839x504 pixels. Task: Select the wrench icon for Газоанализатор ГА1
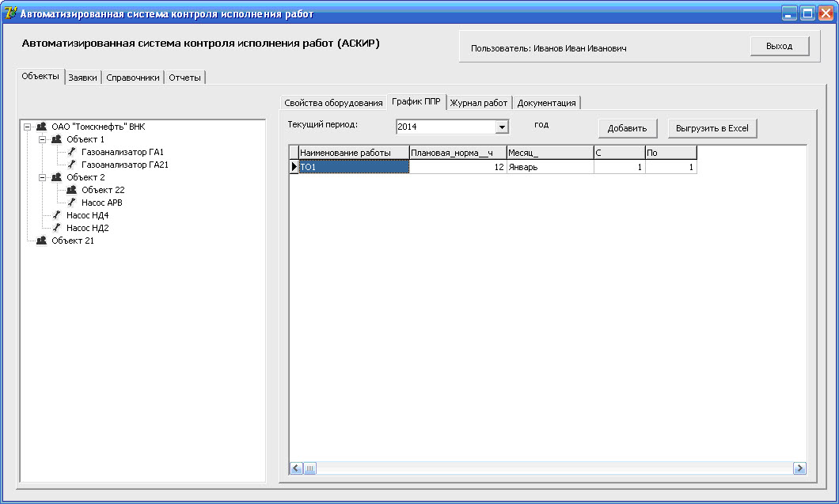[71, 152]
